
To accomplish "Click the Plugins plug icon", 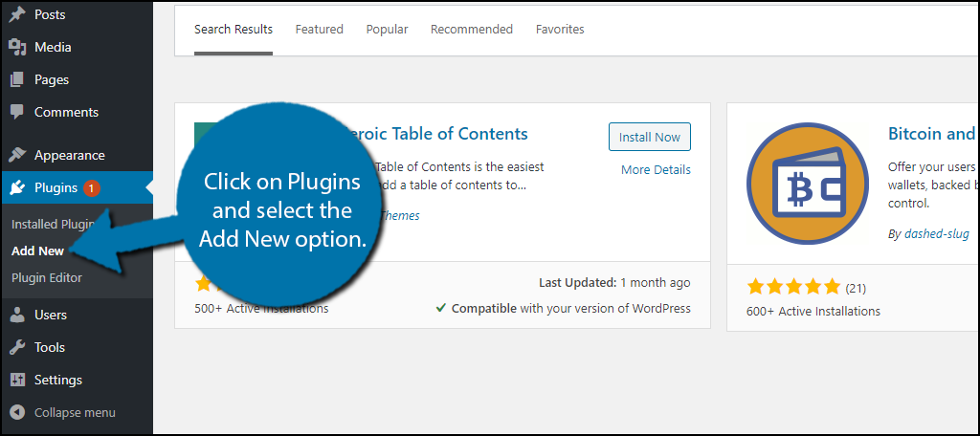I will [17, 187].
